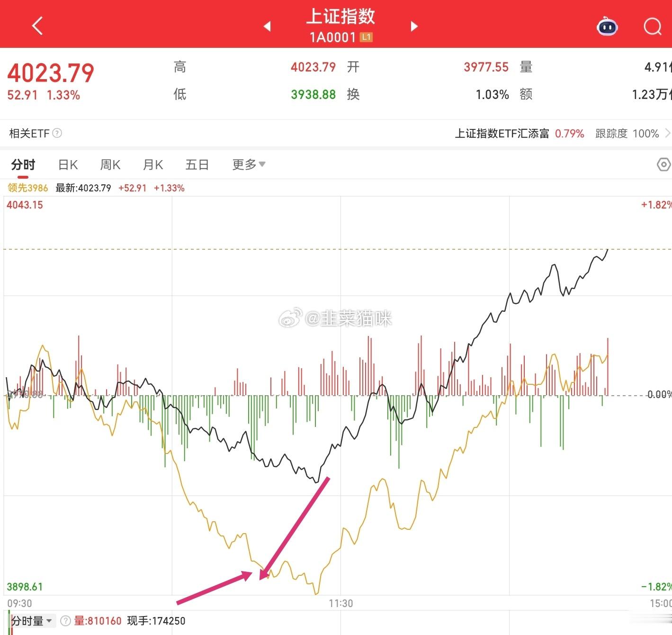Open help icon beside 相关ETF
The image size is (672, 635).
[57, 133]
